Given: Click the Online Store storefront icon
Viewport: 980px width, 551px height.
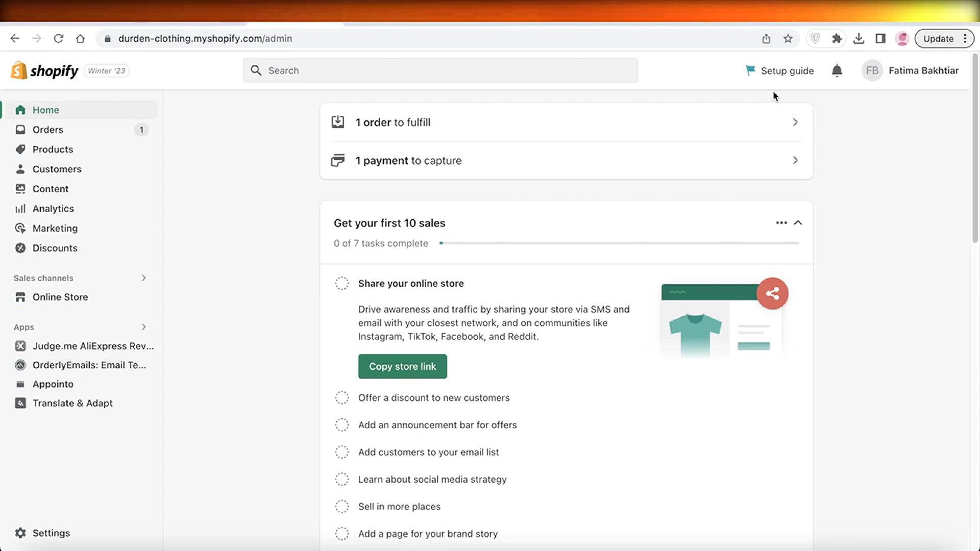Looking at the screenshot, I should point(20,297).
